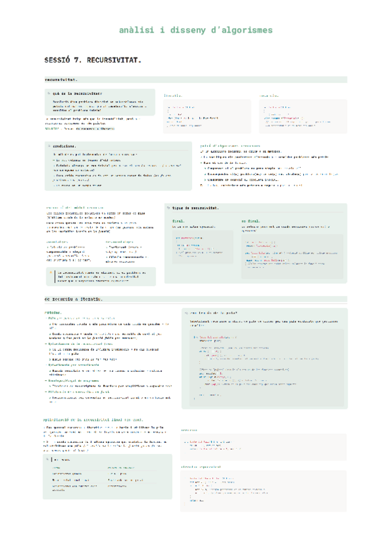Click the heading about linear recursion optimization
Image resolution: width=392 pixels, height=554 pixels.
pyautogui.click(x=93, y=419)
